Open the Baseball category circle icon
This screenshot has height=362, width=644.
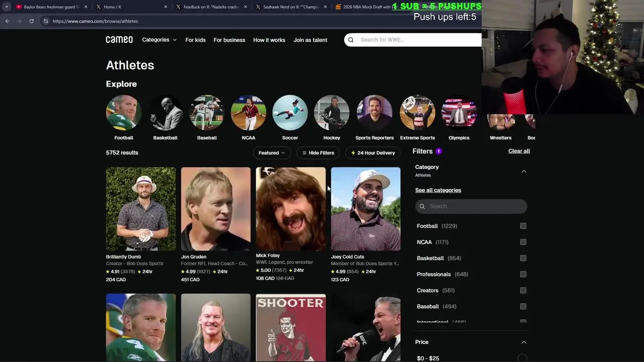(x=207, y=113)
